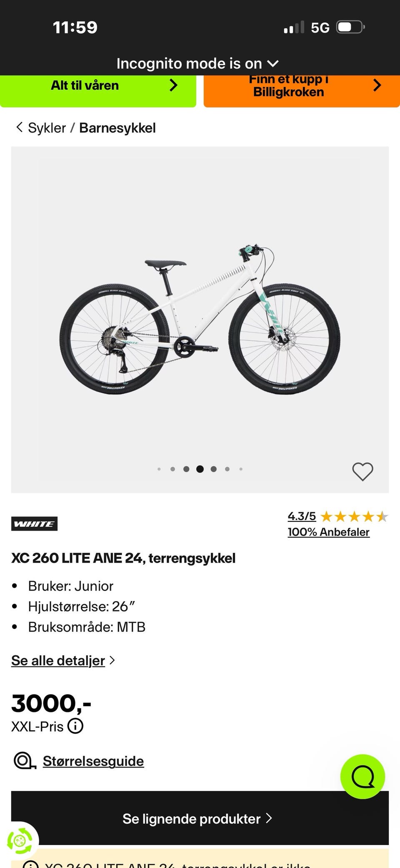Tap the bike product image
400x868 pixels.
pos(200,320)
